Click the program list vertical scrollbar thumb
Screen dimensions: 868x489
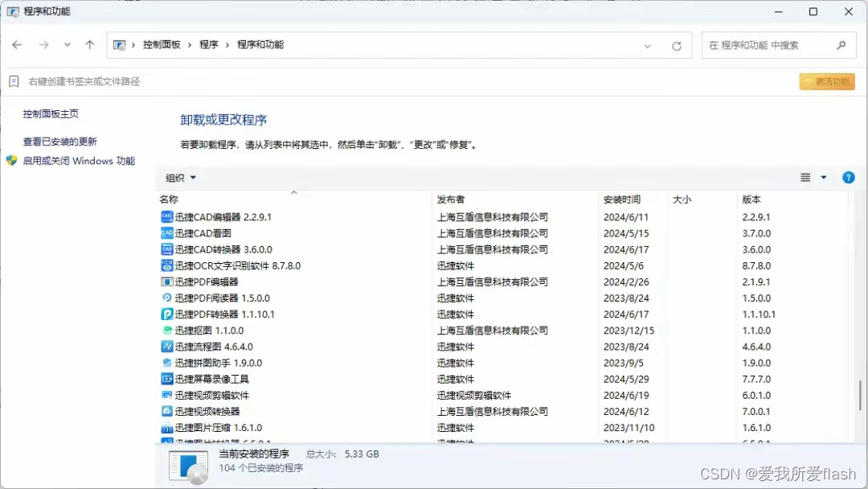click(x=860, y=395)
